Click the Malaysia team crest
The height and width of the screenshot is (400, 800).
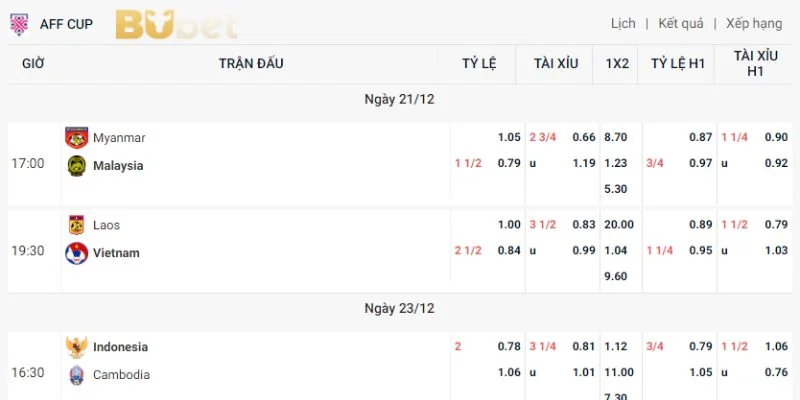[x=76, y=165]
